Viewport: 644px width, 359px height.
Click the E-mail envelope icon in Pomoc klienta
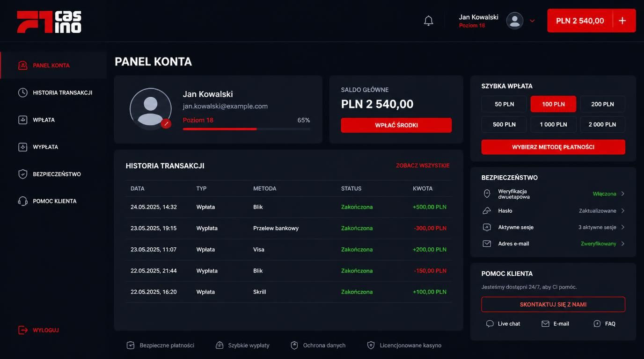pos(545,323)
